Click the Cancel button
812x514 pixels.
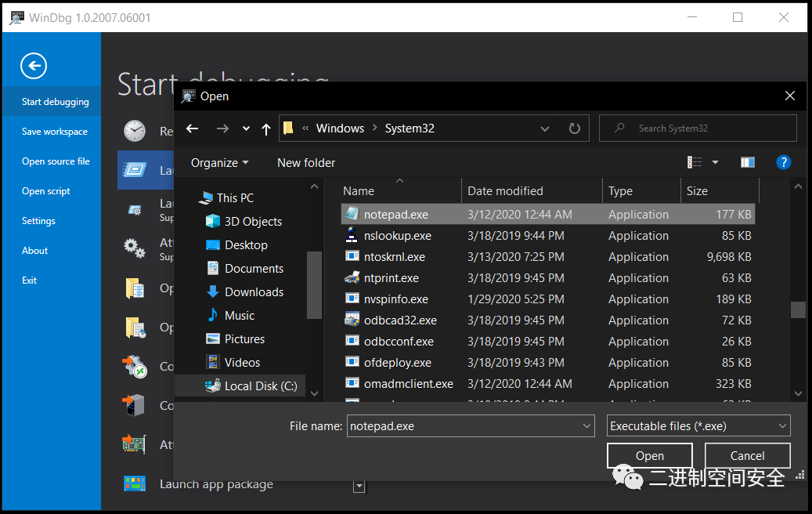pos(747,455)
